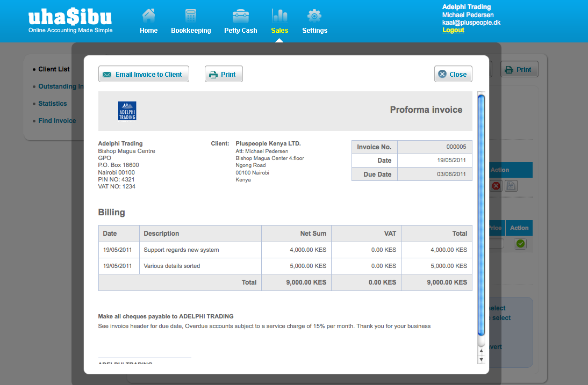588x385 pixels.
Task: Click the green checkmark action icon
Action: click(520, 243)
